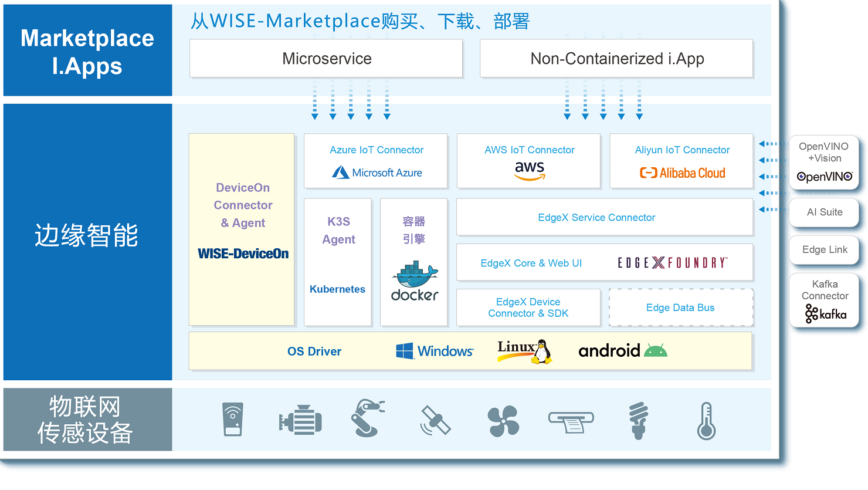Click the Kubernetes label
Screen dimensions: 868x490
(337, 289)
